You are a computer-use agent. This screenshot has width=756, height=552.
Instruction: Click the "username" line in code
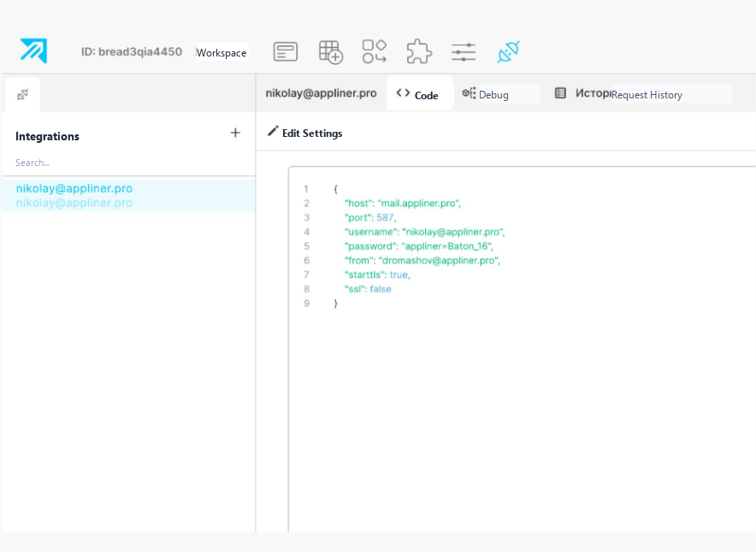[425, 232]
